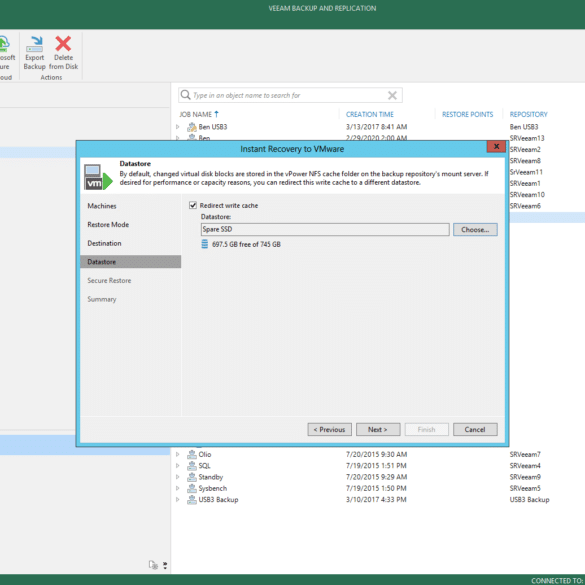This screenshot has height=585, width=585.
Task: Click the 'USB3 Backup' repository cell
Action: (x=529, y=500)
